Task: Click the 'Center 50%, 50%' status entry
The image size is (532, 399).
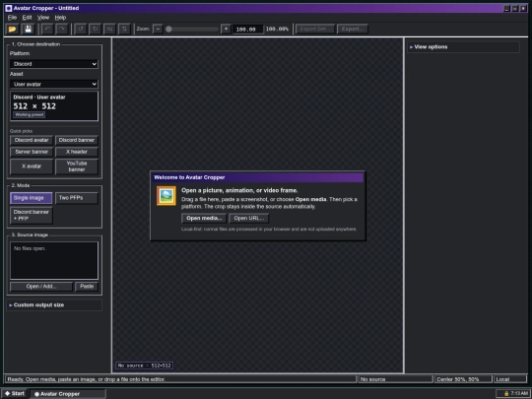Action: (463, 379)
